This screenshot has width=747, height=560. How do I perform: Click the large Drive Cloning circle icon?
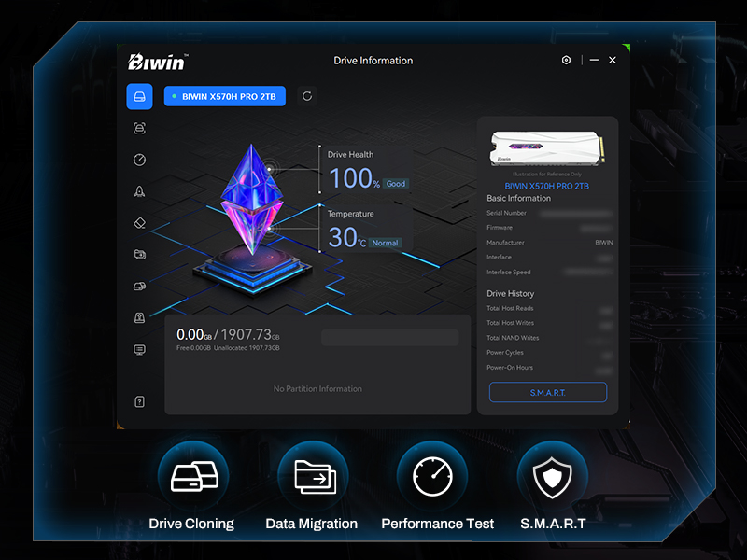(192, 476)
